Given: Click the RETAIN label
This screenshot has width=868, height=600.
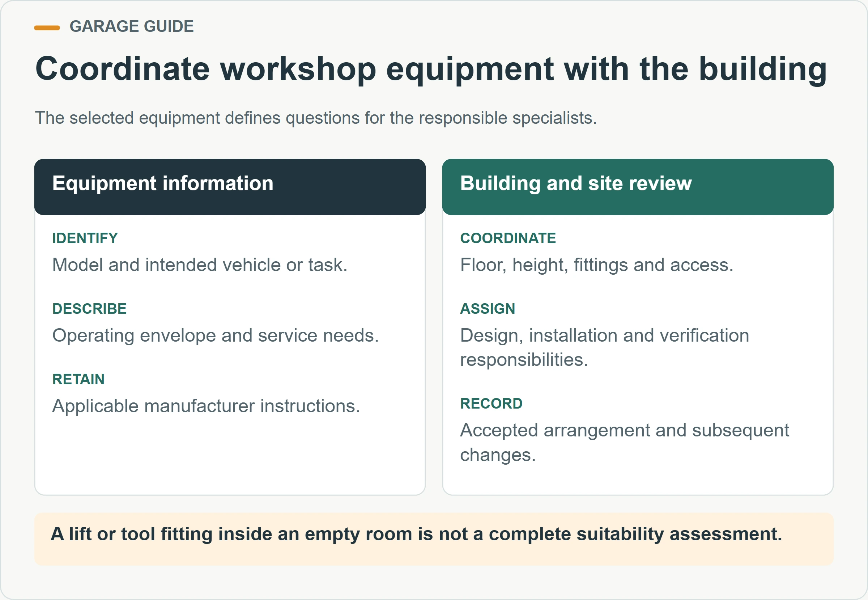Looking at the screenshot, I should [78, 380].
